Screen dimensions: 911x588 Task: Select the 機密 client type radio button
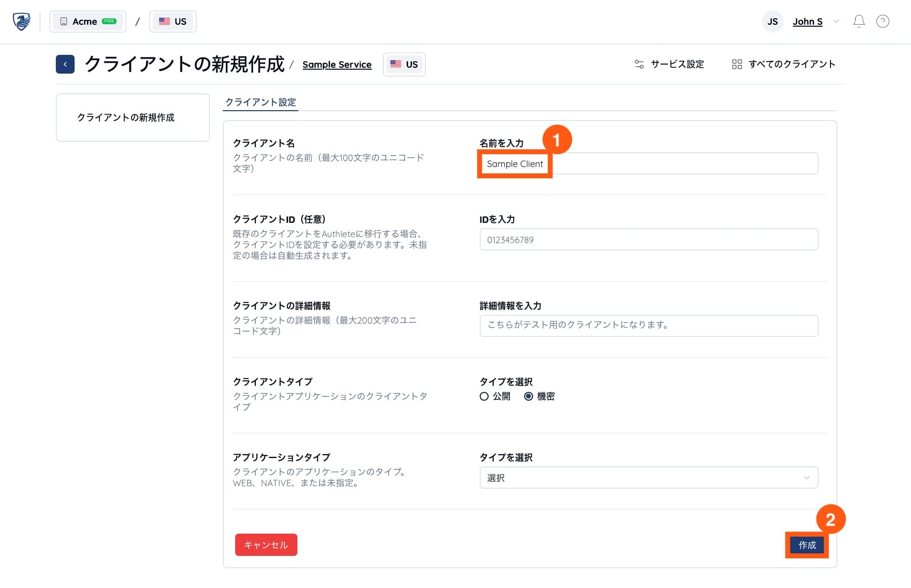pos(529,396)
